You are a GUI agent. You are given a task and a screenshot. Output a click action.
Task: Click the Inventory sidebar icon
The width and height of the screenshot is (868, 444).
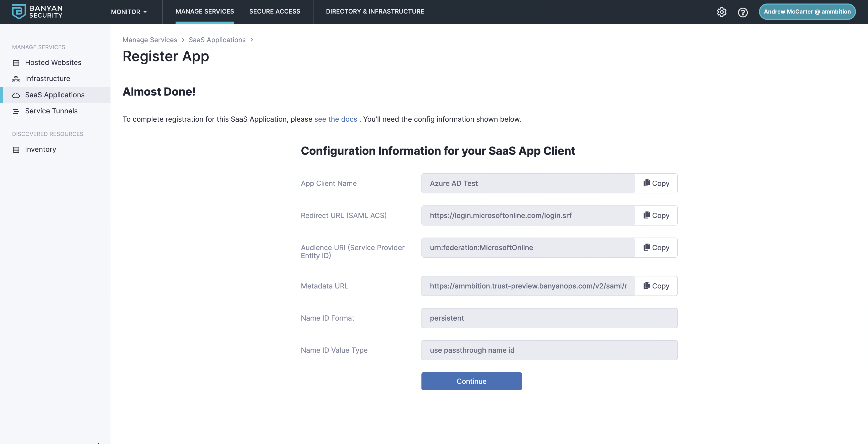[x=16, y=150]
